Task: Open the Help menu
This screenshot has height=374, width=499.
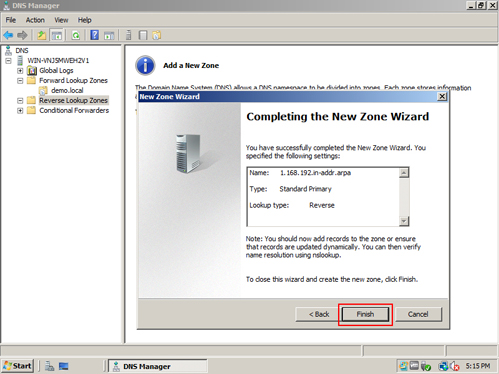Action: pyautogui.click(x=85, y=20)
